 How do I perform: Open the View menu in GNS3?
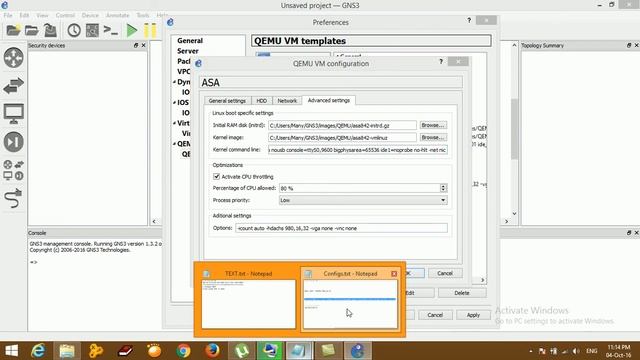42,15
